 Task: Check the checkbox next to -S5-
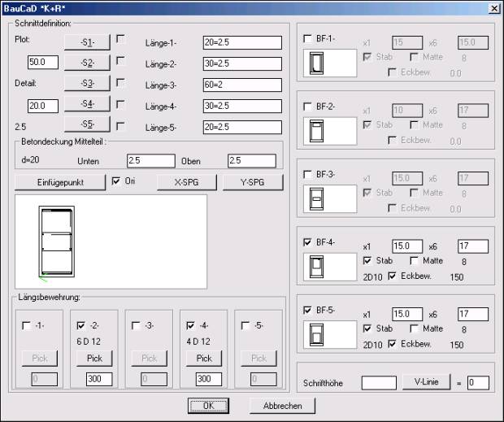coord(120,126)
